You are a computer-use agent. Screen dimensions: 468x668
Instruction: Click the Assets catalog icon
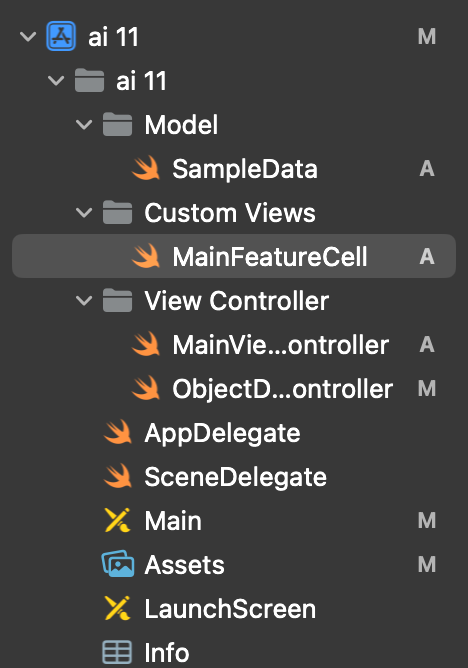tap(118, 564)
